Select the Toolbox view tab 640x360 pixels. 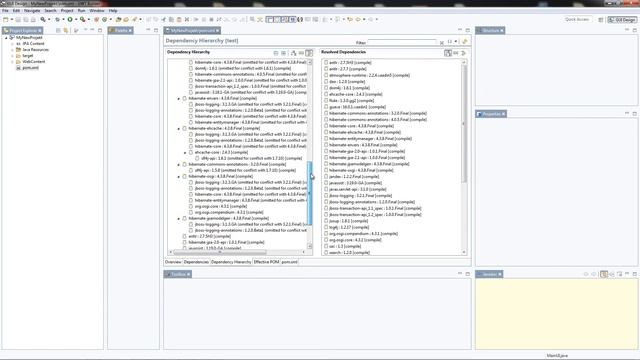[x=178, y=274]
